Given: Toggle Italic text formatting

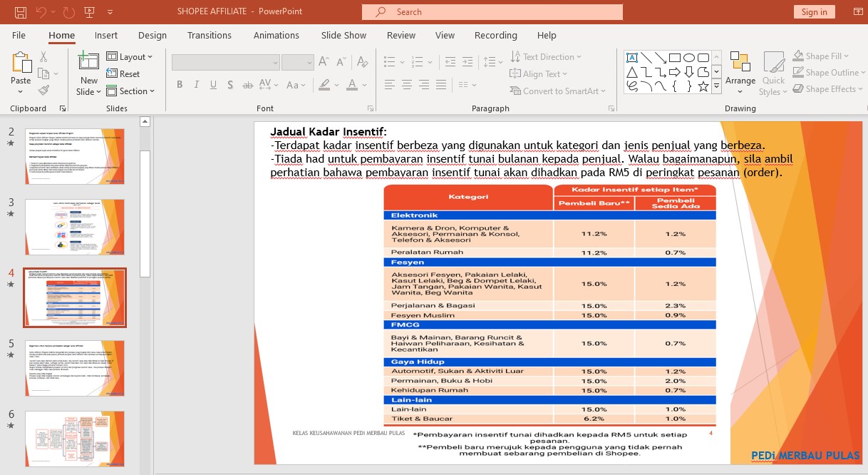Looking at the screenshot, I should 196,85.
